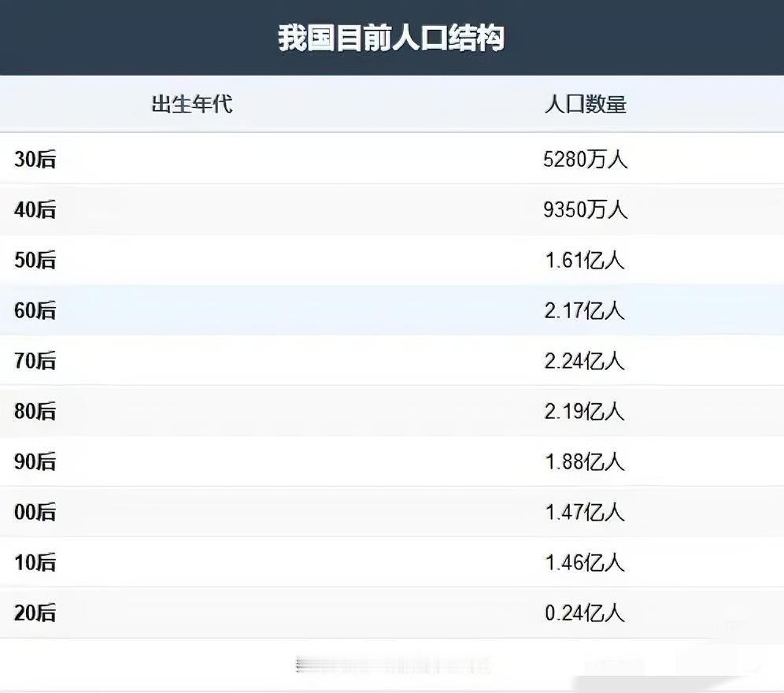Click the 00后 row label
Viewport: 784px width, 693px height.
click(x=33, y=513)
